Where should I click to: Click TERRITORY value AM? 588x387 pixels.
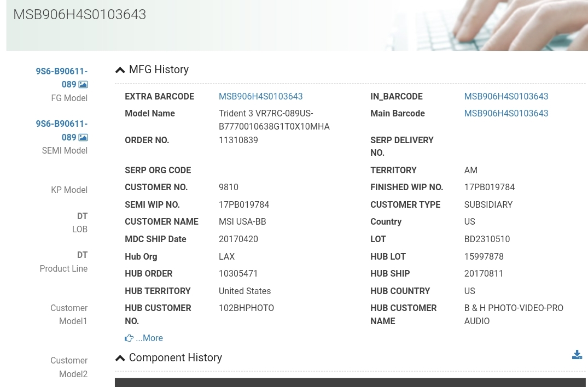[471, 170]
